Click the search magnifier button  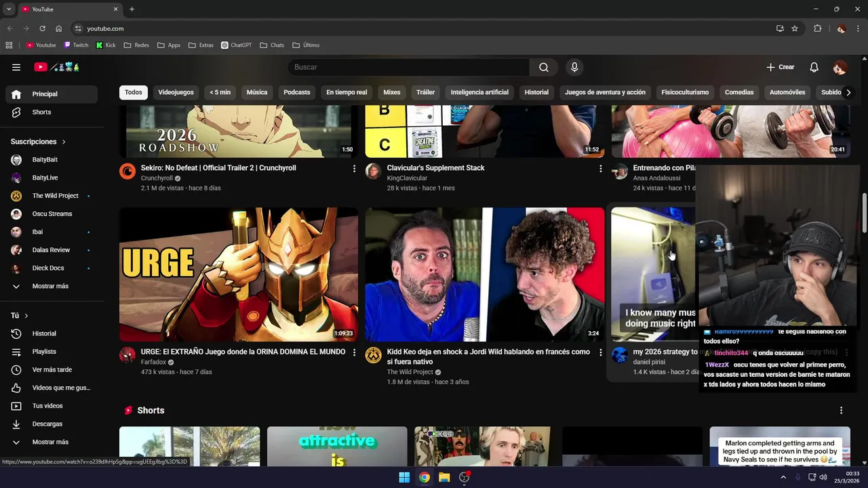(x=544, y=67)
